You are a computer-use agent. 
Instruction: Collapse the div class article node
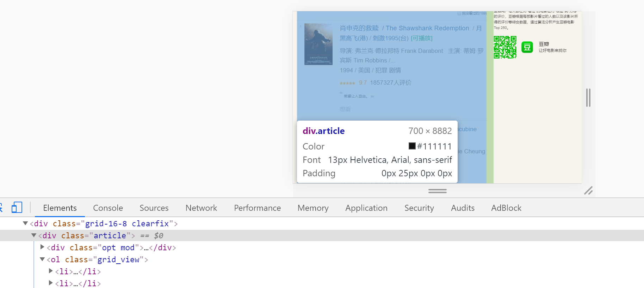[34, 235]
